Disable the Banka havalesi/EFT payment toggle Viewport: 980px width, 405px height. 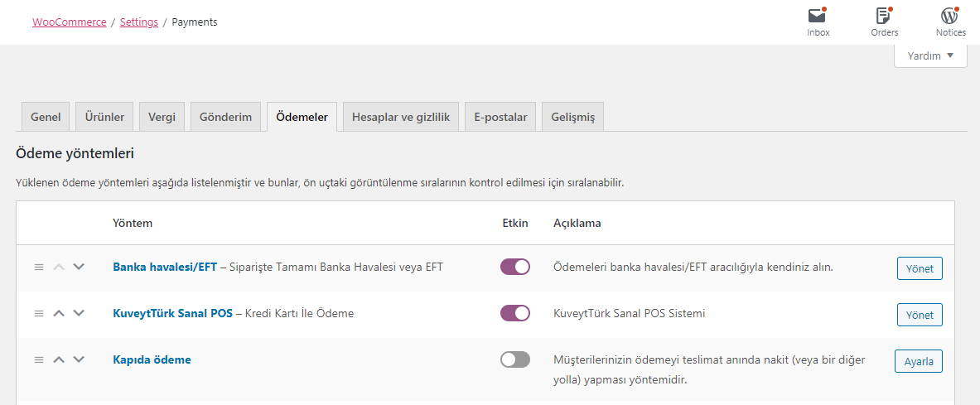(x=515, y=267)
